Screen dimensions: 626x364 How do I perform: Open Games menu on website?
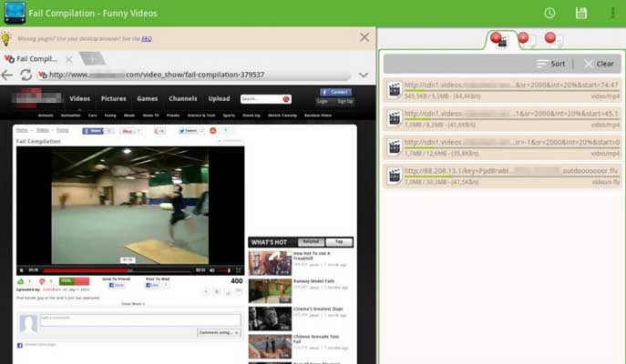pos(148,98)
